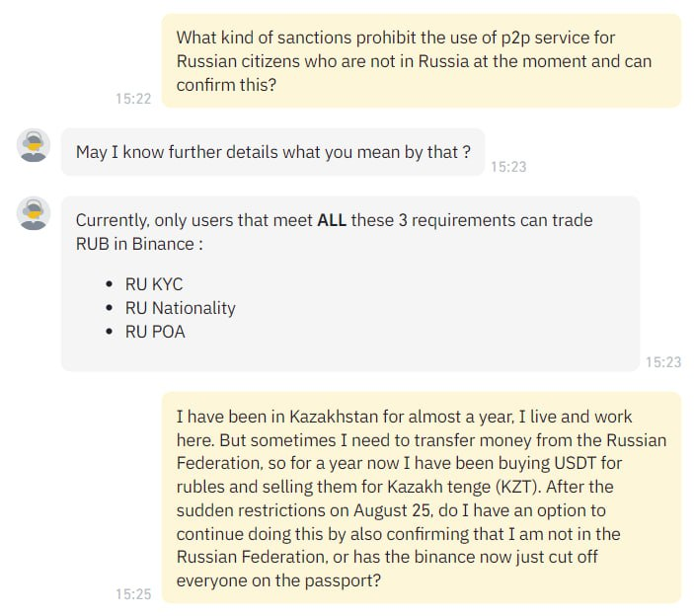This screenshot has width=694, height=616.
Task: Select the "RU KYC" list item
Action: pyautogui.click(x=153, y=283)
